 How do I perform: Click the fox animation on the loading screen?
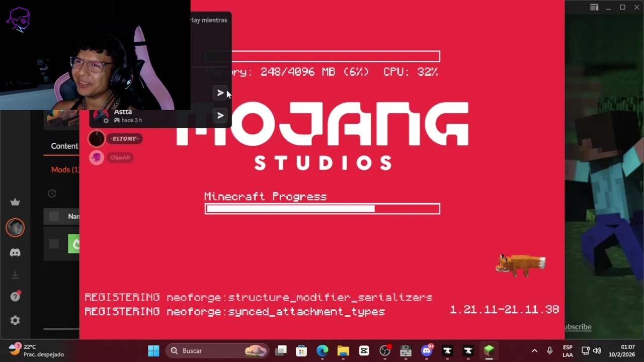point(520,265)
